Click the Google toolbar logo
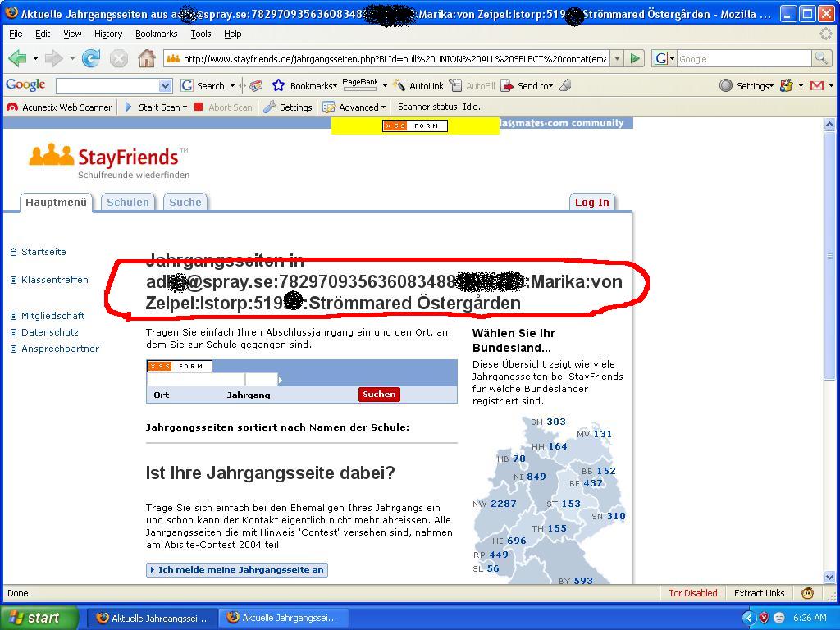The image size is (840, 630). 25,85
